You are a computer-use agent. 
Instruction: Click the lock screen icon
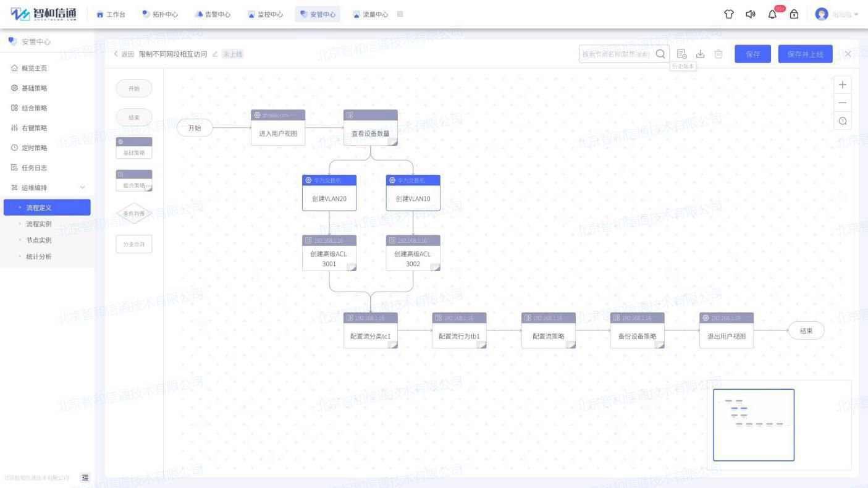794,14
